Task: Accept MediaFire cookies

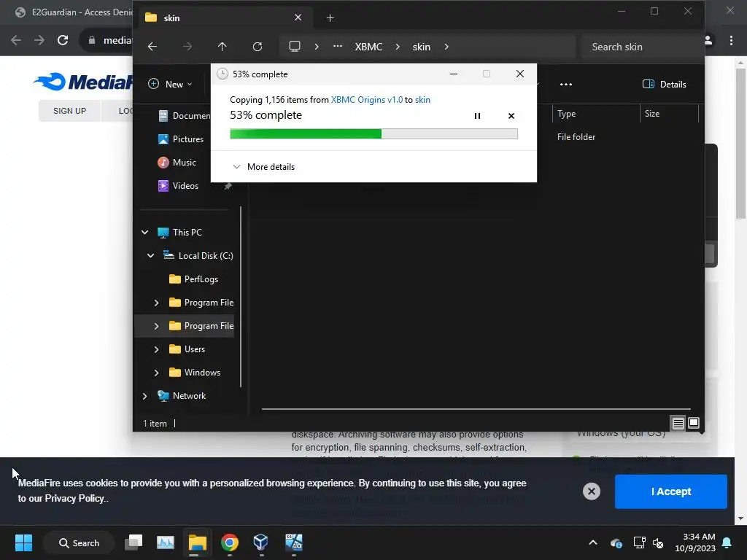Action: point(671,491)
